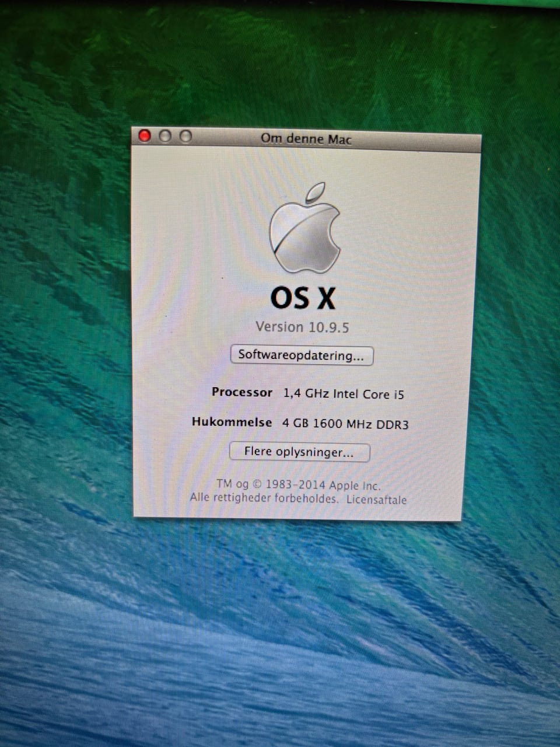Select the 1,4 GHz Intel Core i5 value
The image size is (560, 747).
coord(344,395)
